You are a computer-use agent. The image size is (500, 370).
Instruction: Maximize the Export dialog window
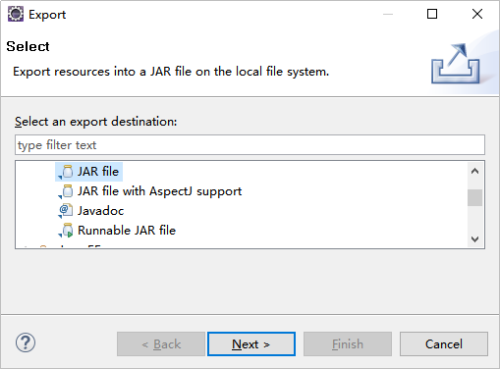pyautogui.click(x=432, y=14)
